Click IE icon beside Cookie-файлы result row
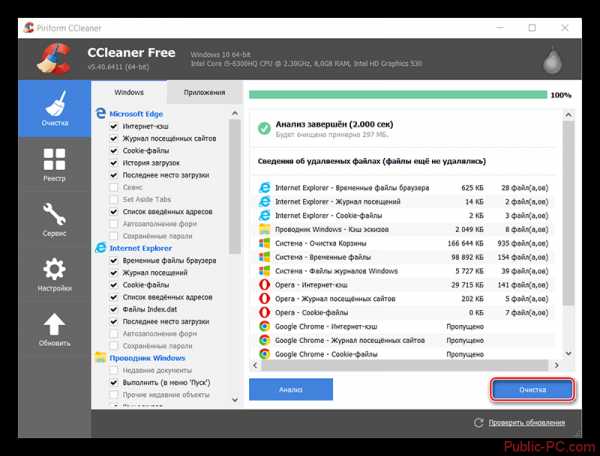Image resolution: width=600 pixels, height=456 pixels. point(264,215)
